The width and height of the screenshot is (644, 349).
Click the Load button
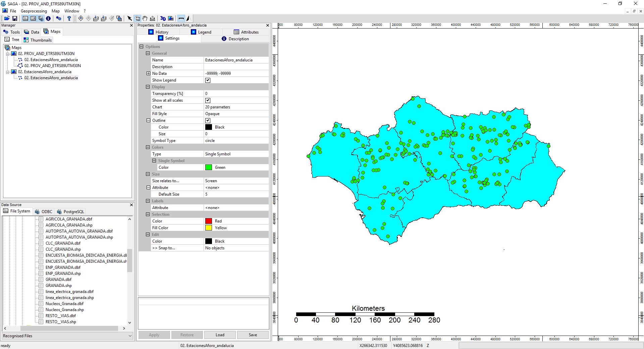[x=220, y=335]
